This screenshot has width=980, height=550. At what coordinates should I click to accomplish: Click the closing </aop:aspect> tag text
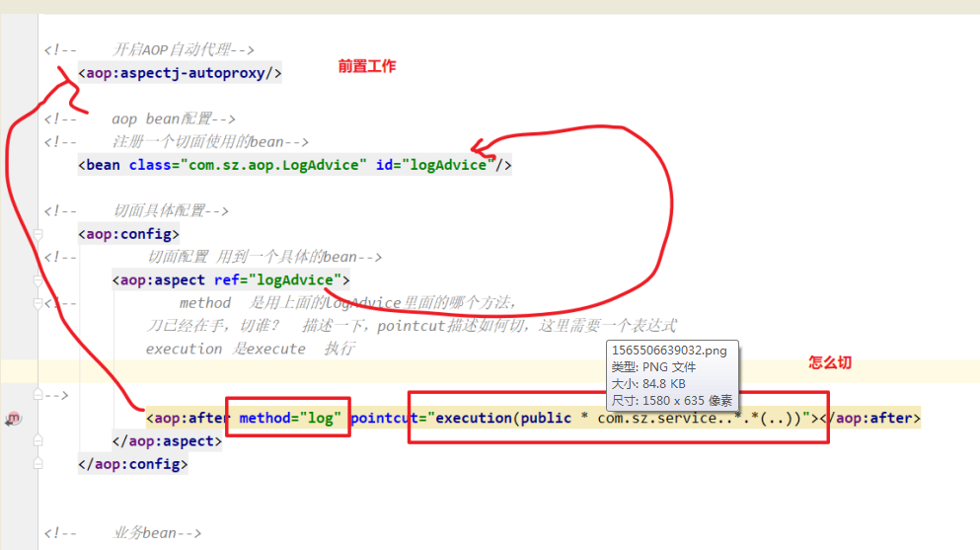click(167, 441)
